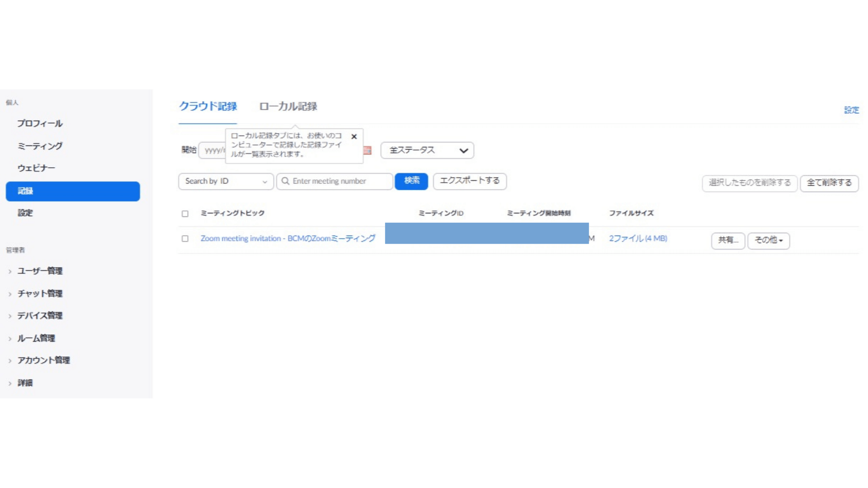
Task: Open the calendar icon next to the start date
Action: tap(367, 150)
